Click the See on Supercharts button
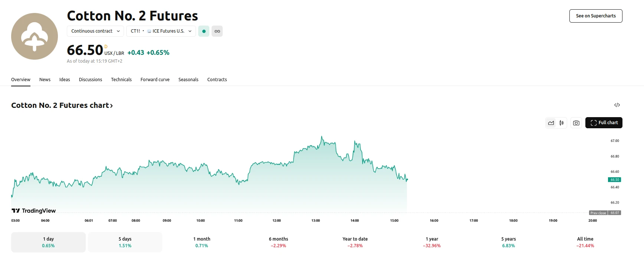The image size is (644, 258). (595, 16)
